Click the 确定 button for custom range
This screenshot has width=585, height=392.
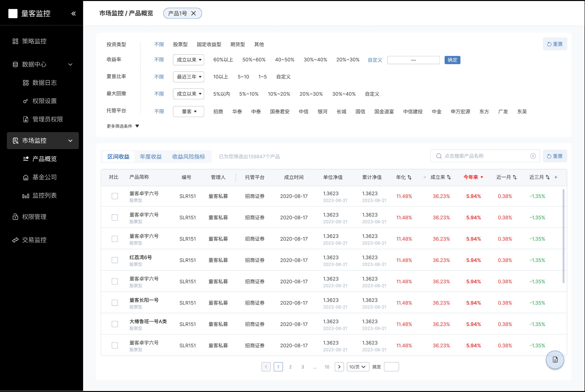pos(452,60)
